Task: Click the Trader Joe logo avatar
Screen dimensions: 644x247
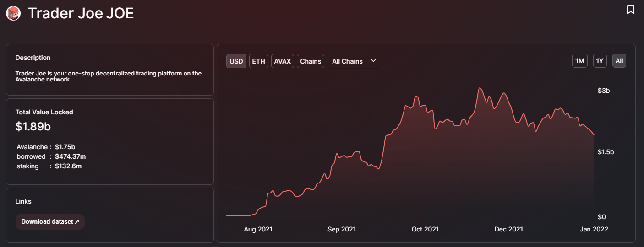Action: (13, 13)
